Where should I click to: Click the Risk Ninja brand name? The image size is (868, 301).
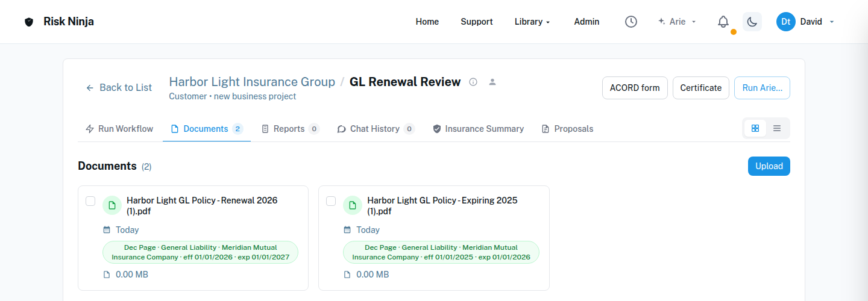pos(69,22)
